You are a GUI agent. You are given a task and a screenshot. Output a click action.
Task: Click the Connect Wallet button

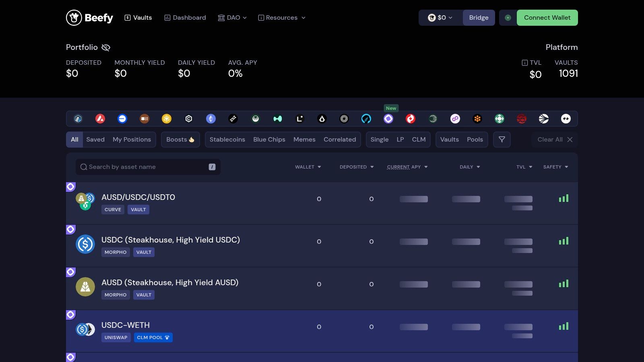pos(547,18)
